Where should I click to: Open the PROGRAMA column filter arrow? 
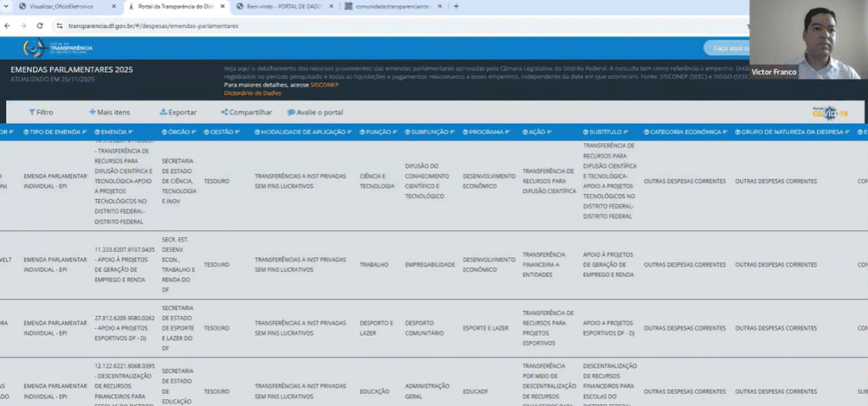point(507,132)
